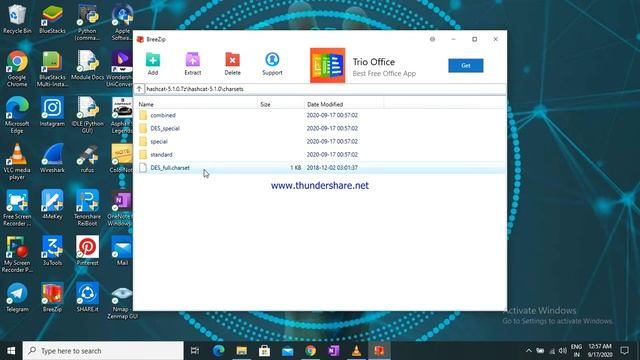The height and width of the screenshot is (360, 640).
Task: Open VLC media player desktop icon
Action: (17, 162)
